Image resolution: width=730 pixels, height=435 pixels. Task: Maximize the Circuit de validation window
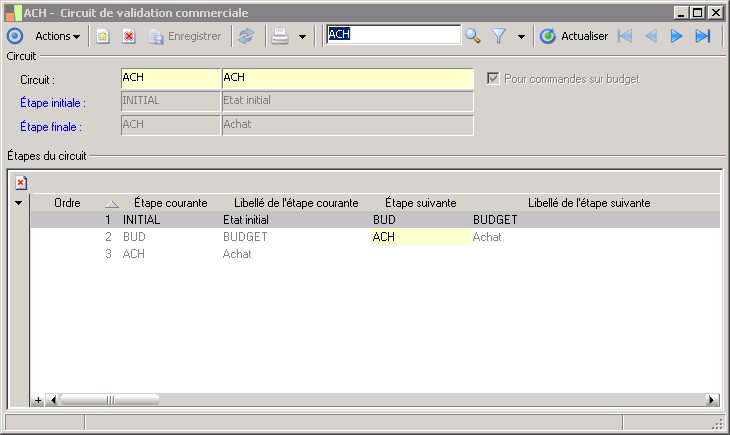698,13
